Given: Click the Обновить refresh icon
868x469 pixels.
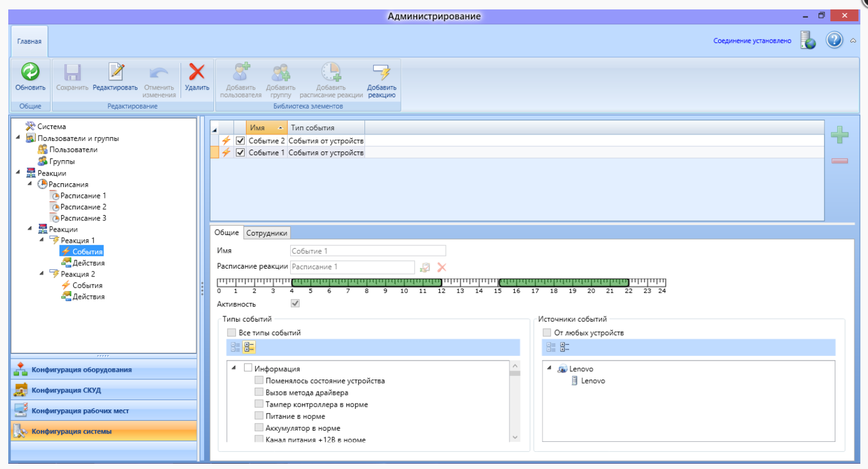Looking at the screenshot, I should [x=30, y=72].
